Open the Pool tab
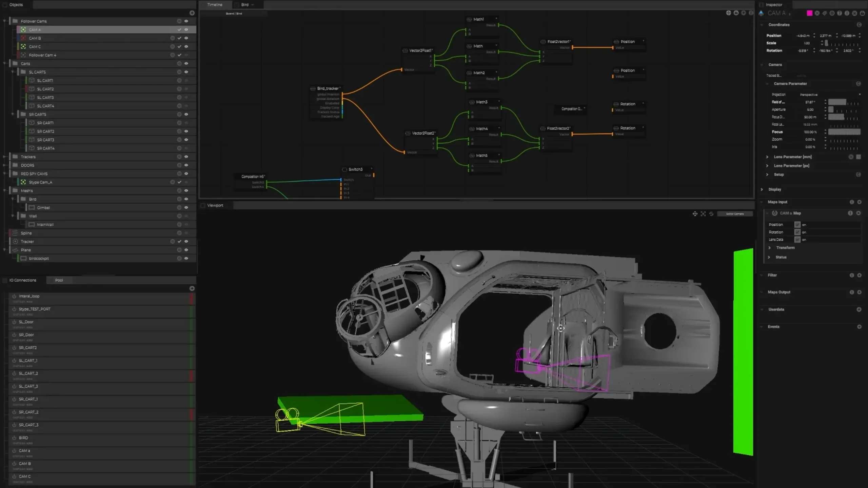This screenshot has height=488, width=868. (59, 280)
